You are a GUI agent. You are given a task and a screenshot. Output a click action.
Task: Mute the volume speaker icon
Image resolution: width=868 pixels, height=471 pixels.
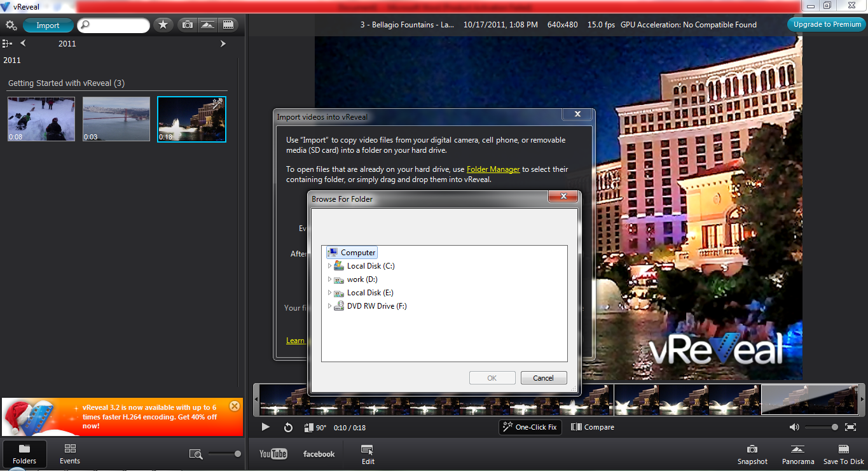tap(794, 427)
